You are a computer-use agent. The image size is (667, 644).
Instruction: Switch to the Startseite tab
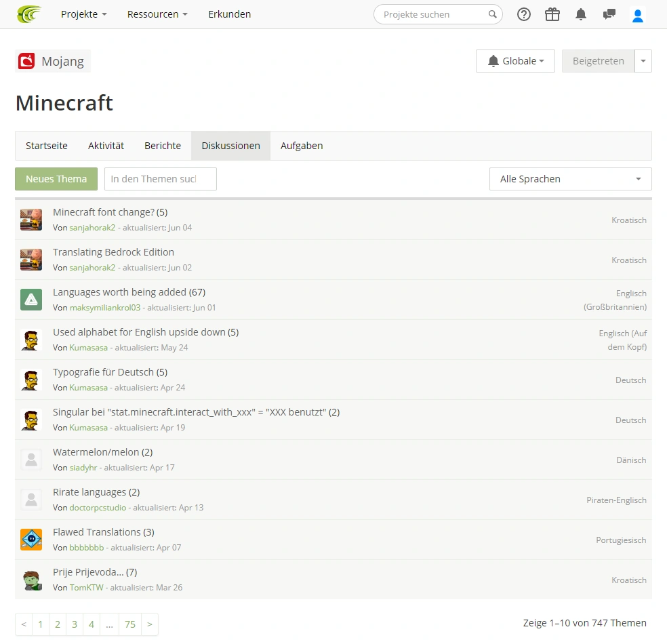[x=46, y=146]
